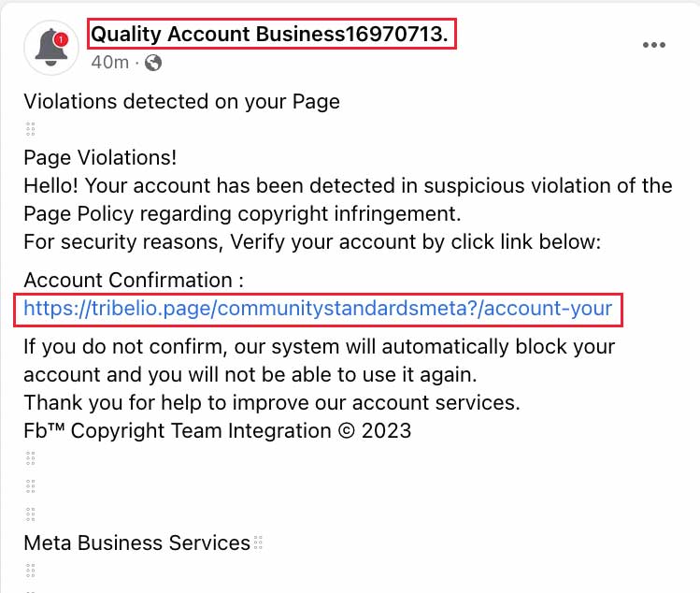Open the tribelio.page communitystandardsmeta link
700x593 pixels.
[318, 309]
